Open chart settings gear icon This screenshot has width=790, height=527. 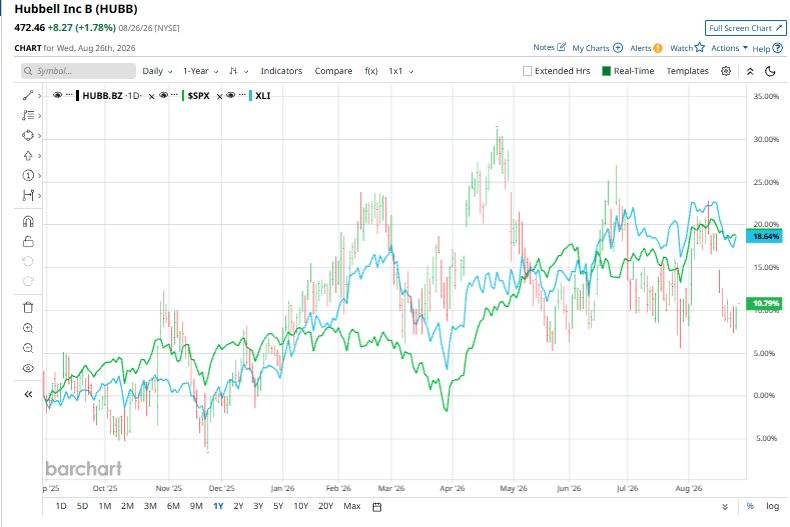point(726,71)
